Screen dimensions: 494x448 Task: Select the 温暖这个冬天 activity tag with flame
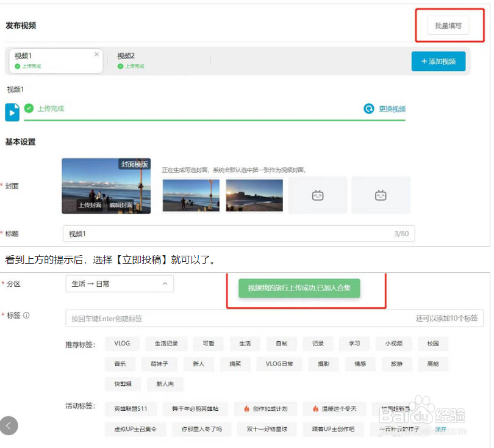tap(334, 408)
